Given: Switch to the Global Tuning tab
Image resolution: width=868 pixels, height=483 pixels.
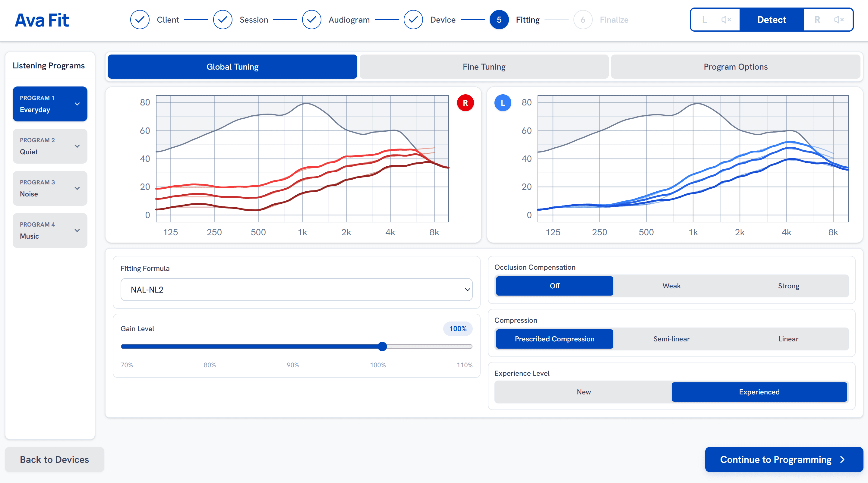Looking at the screenshot, I should click(x=232, y=67).
